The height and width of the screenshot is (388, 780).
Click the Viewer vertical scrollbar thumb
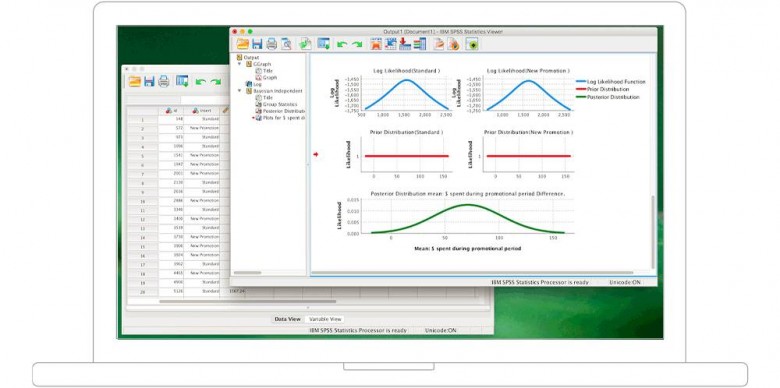[x=654, y=231]
